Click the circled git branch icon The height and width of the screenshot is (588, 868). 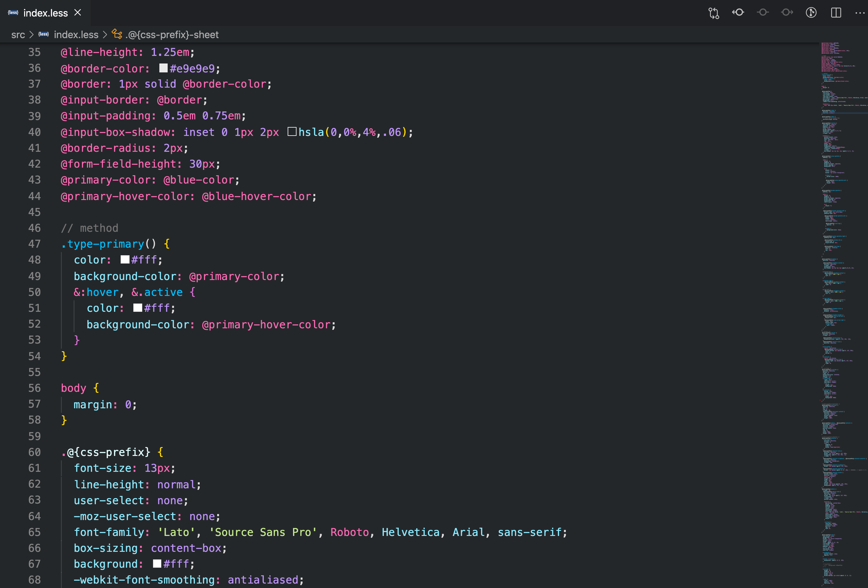tap(811, 13)
